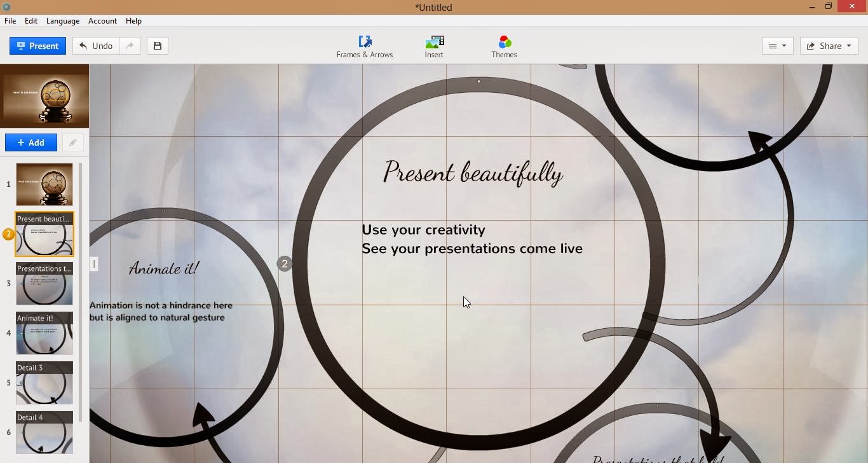This screenshot has height=463, width=868.
Task: Open the Account menu
Action: [102, 21]
